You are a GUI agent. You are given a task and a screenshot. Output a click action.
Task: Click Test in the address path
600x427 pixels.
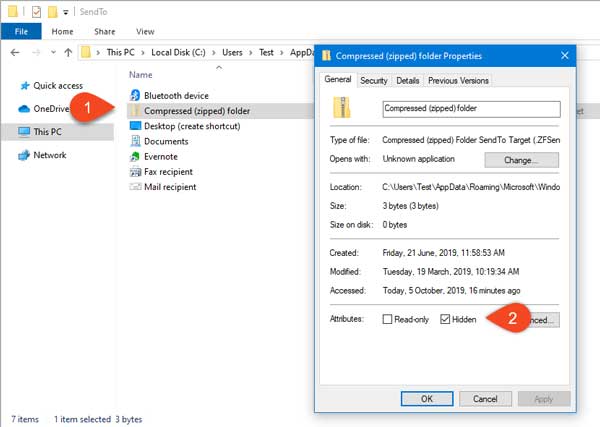click(266, 52)
